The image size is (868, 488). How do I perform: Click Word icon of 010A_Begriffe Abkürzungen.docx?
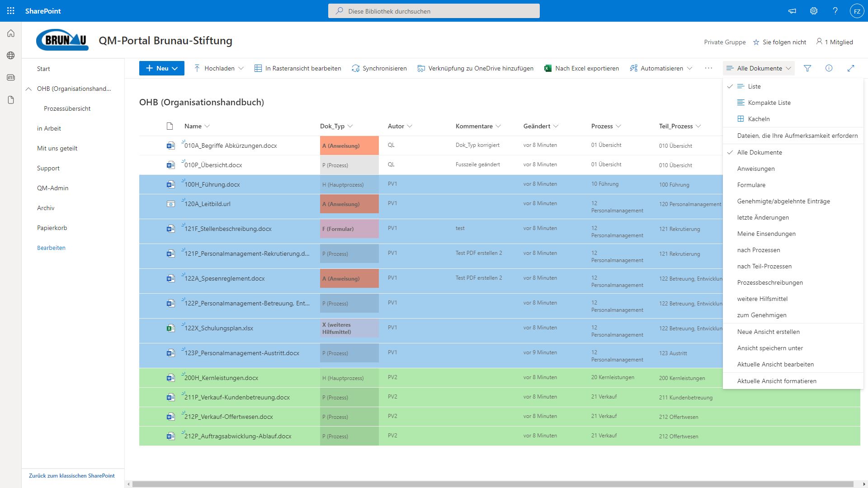pyautogui.click(x=170, y=145)
